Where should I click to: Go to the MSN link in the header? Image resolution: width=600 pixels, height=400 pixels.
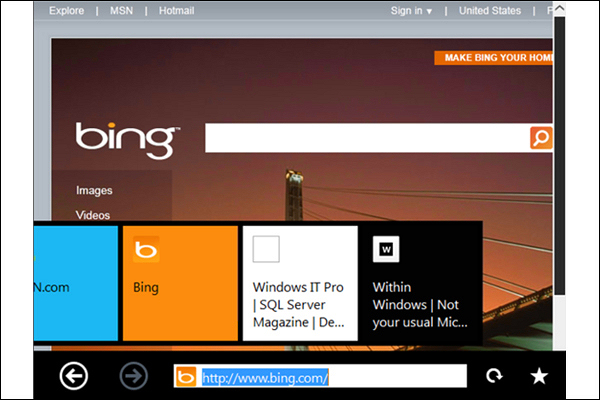point(122,11)
